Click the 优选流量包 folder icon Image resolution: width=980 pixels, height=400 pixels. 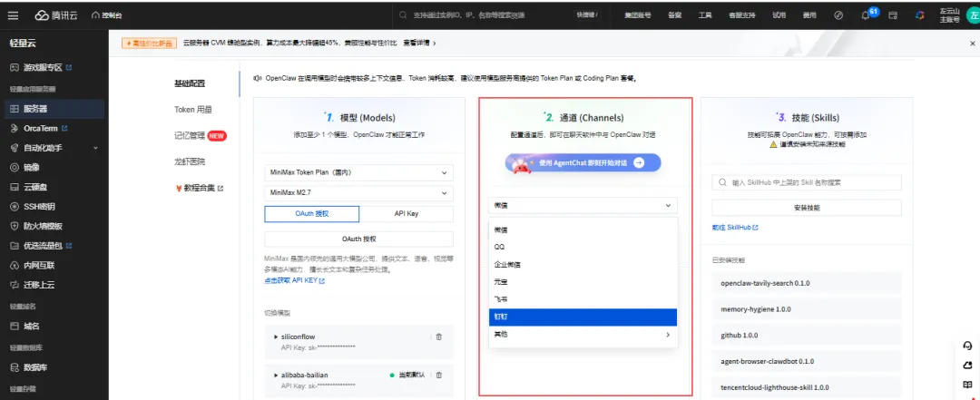coord(15,246)
